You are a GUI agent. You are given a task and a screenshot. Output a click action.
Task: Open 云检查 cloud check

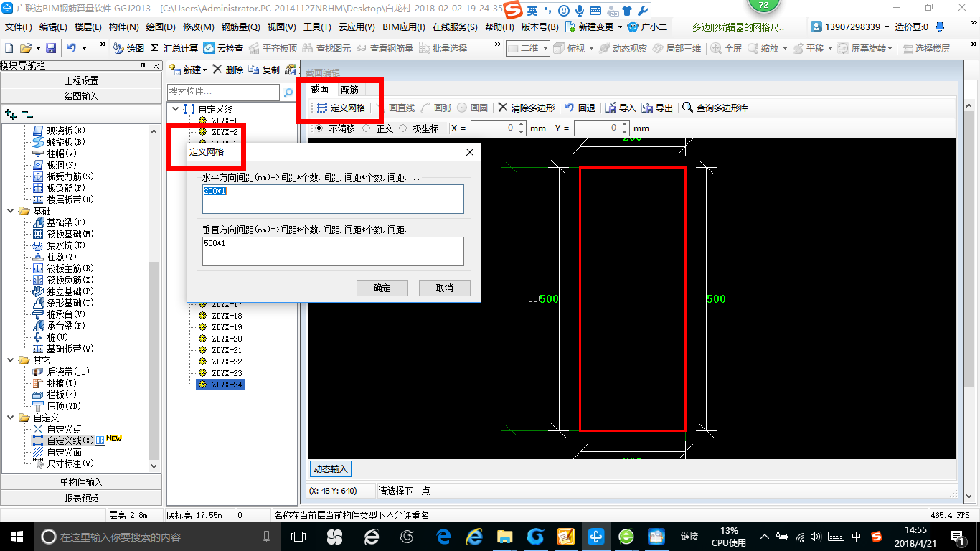tap(223, 48)
